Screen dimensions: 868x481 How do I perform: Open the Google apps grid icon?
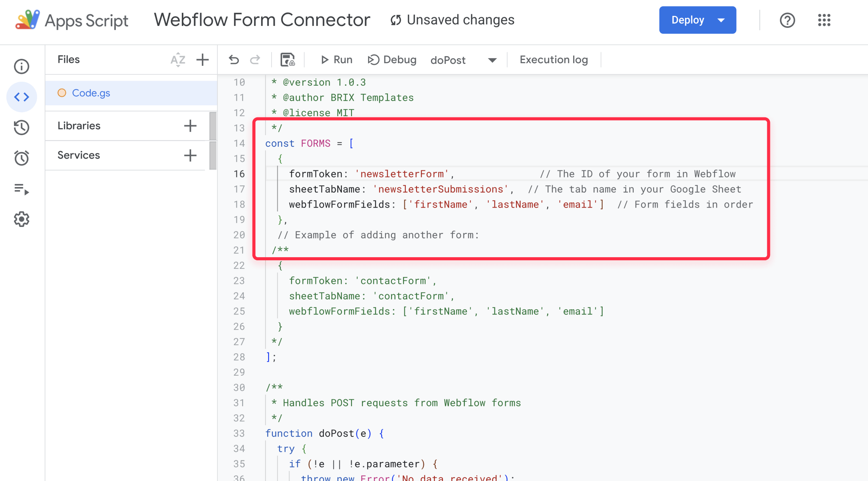pyautogui.click(x=824, y=20)
